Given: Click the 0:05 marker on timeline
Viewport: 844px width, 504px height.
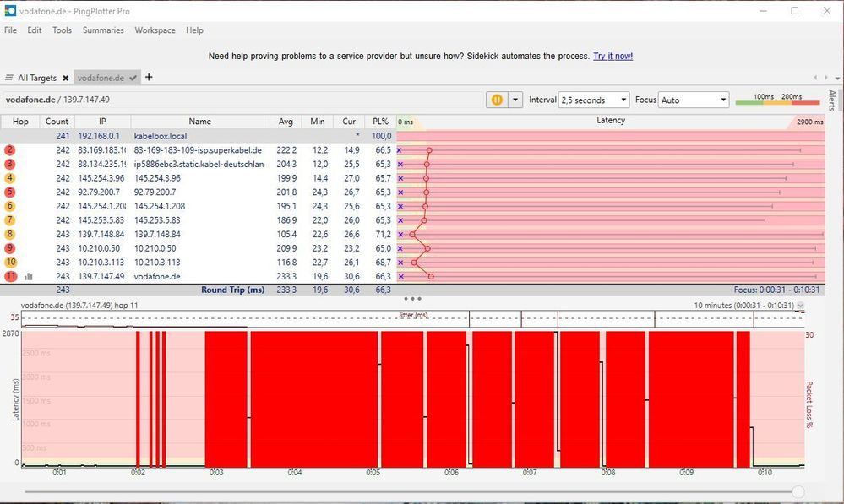Looking at the screenshot, I should (x=373, y=472).
